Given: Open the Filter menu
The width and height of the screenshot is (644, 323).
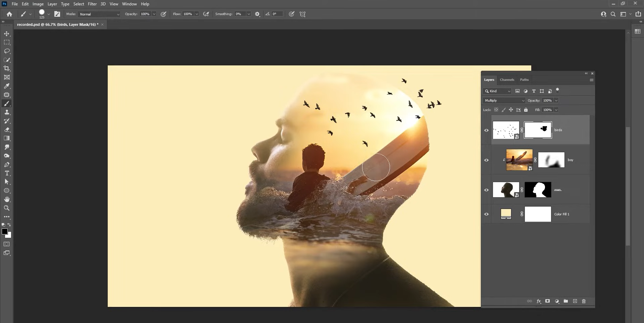Looking at the screenshot, I should 92,4.
